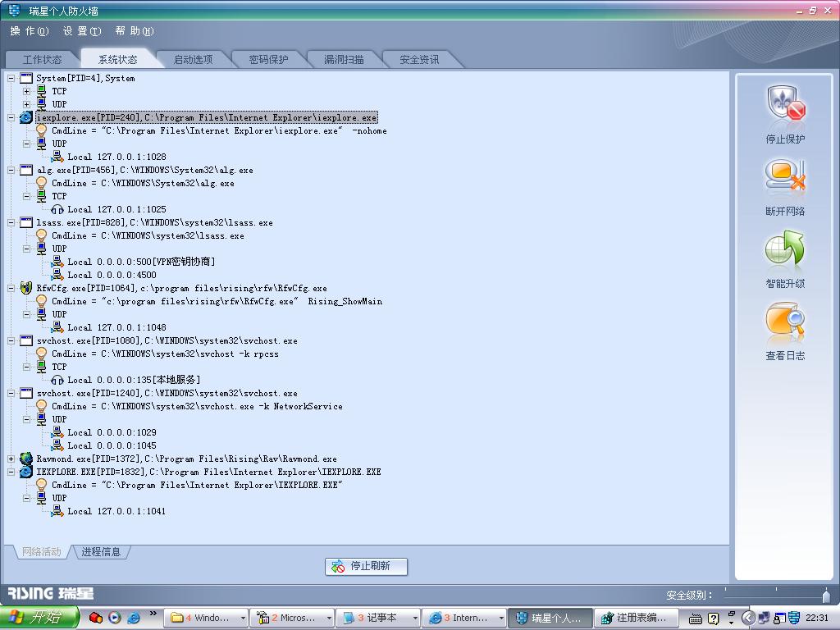Select the Local 0.0.0.0:500[VPN密钥协商] entry

pyautogui.click(x=141, y=262)
